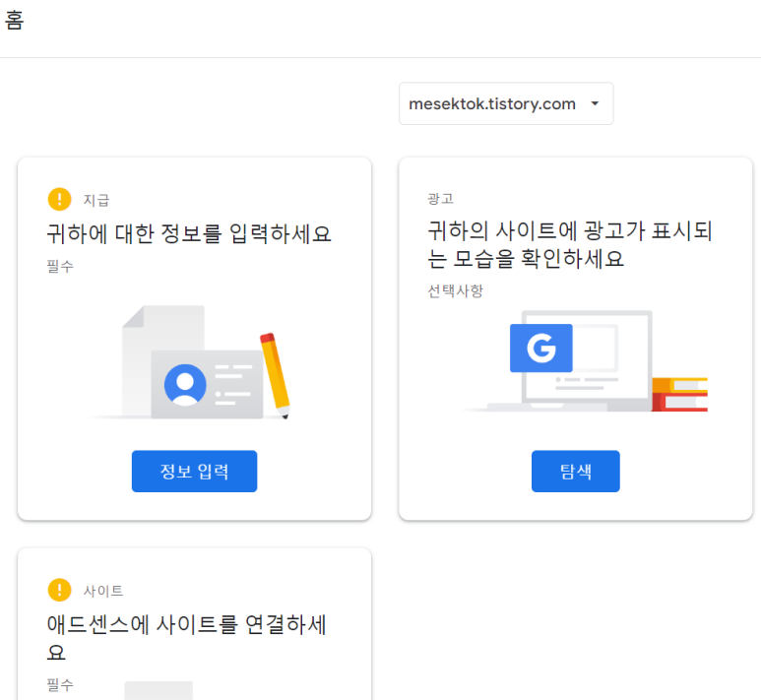Click 필수 label in the 사이트 card
Viewport: 761px width, 700px height.
(x=60, y=685)
